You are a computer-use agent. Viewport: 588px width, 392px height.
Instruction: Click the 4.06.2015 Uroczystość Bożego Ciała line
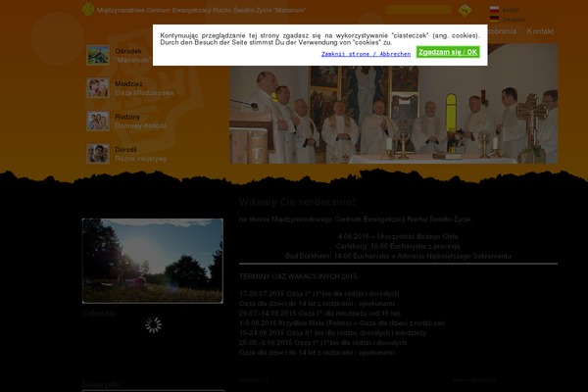coord(398,236)
